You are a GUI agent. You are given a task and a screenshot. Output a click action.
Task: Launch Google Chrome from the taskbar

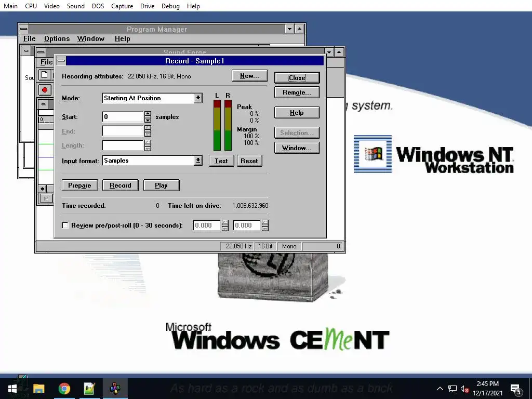tap(64, 389)
